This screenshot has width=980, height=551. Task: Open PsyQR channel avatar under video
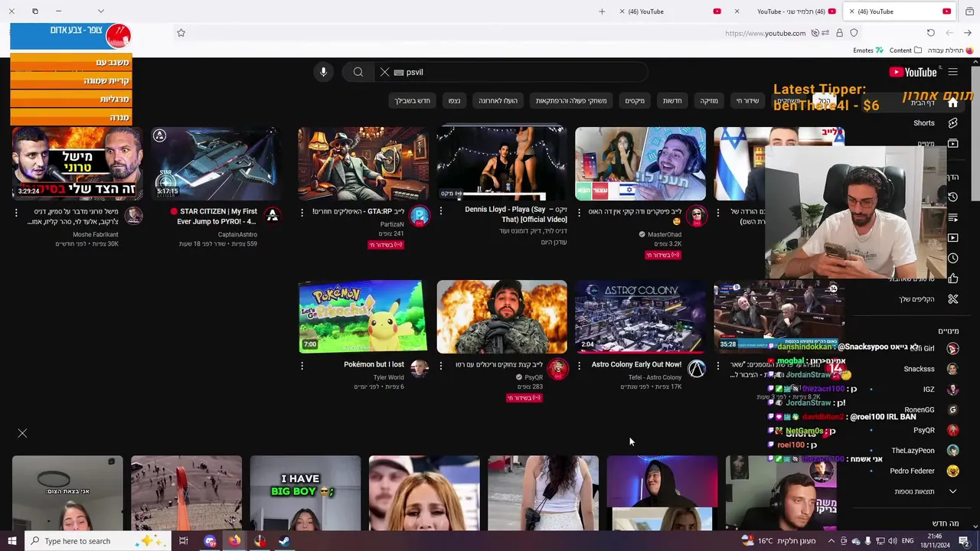click(x=557, y=369)
